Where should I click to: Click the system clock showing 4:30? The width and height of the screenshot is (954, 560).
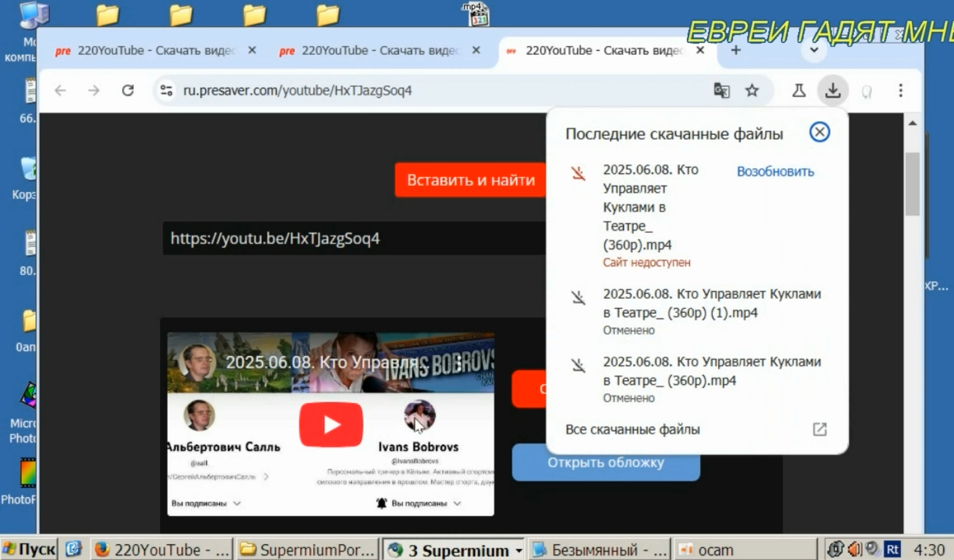click(x=929, y=550)
